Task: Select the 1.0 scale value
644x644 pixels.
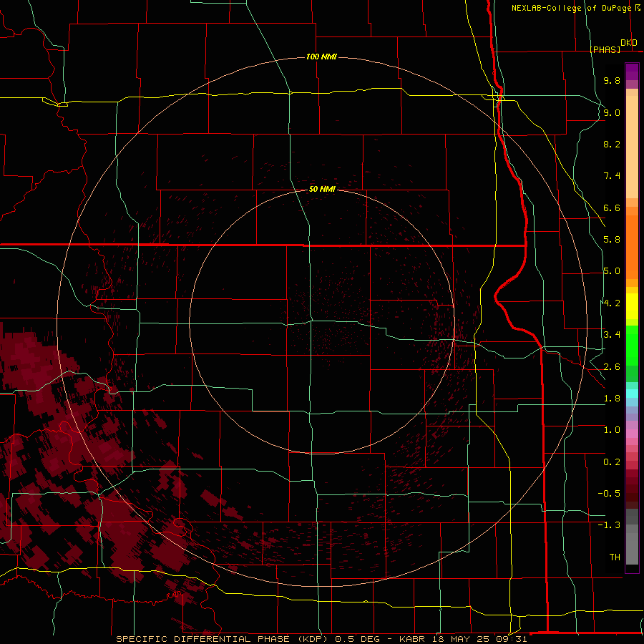Action: click(x=612, y=430)
